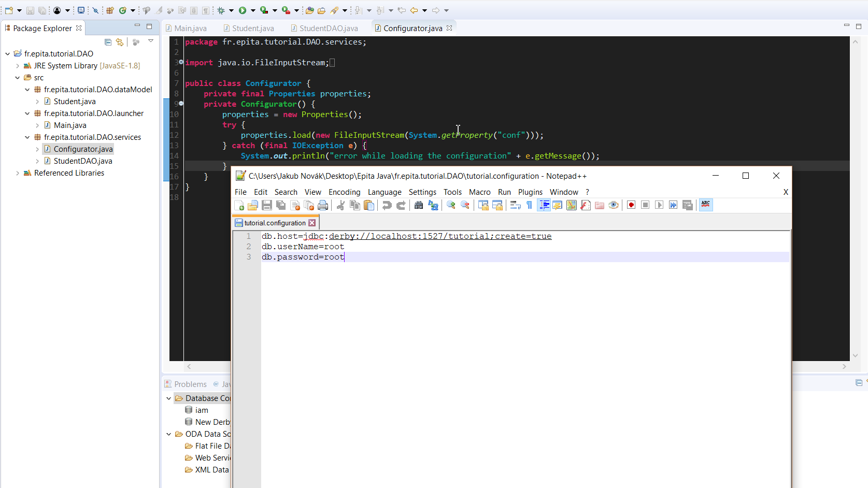868x488 pixels.
Task: Collapse the fr.epita.tutorial.DAO.dataModel package
Action: 27,90
